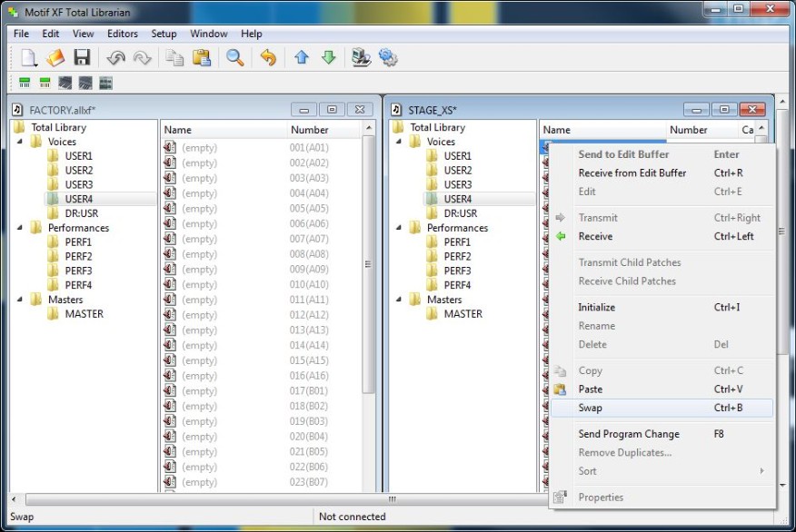Screen dimensions: 796x532
Task: Click the music-note document icon beside FACTORY.allxf
Action: coord(17,110)
